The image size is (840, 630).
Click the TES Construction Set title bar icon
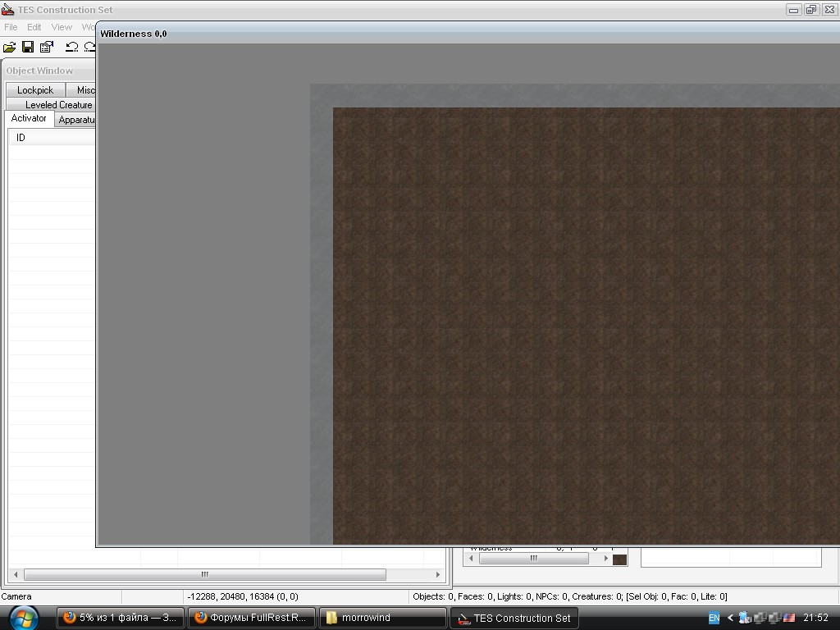coord(7,10)
